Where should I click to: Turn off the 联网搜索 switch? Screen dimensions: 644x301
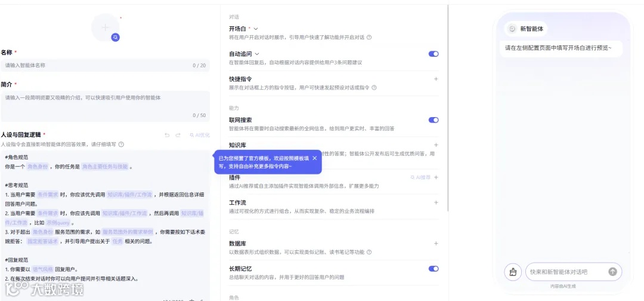click(x=434, y=120)
